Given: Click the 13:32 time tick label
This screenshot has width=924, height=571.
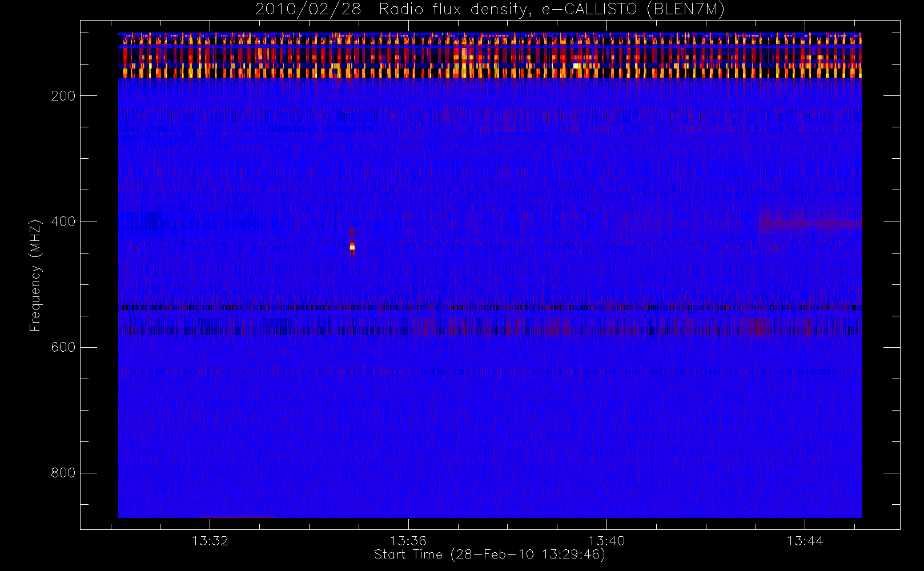Looking at the screenshot, I should point(210,541).
